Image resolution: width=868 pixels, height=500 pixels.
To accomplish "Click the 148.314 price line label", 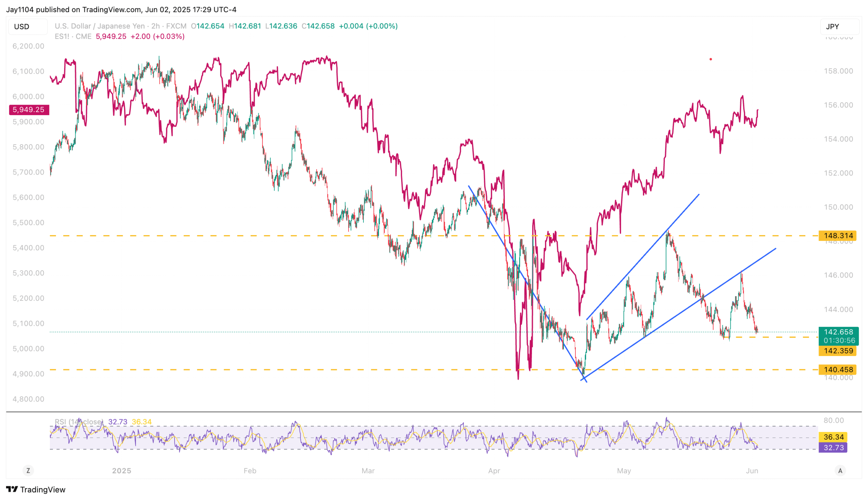I will [x=837, y=235].
